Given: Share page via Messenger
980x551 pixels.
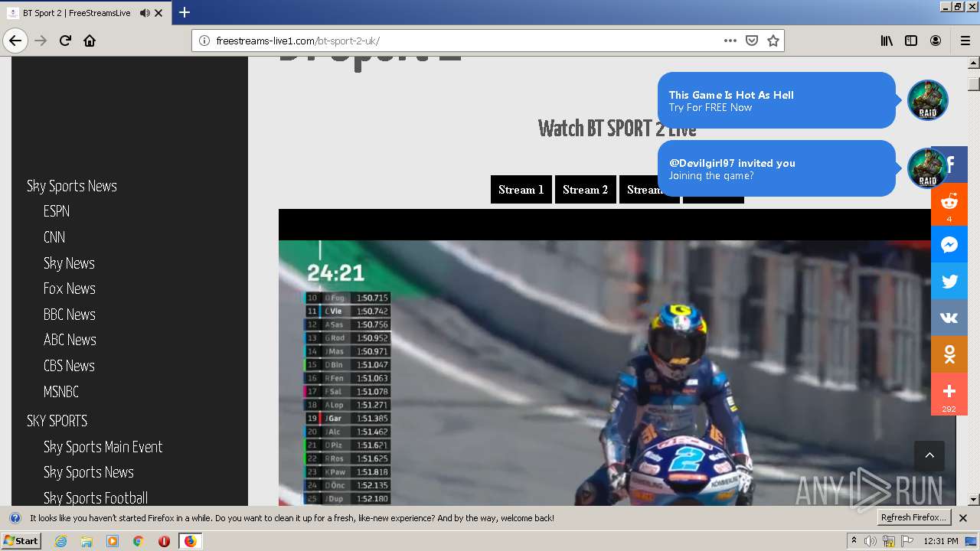Looking at the screenshot, I should [x=949, y=245].
